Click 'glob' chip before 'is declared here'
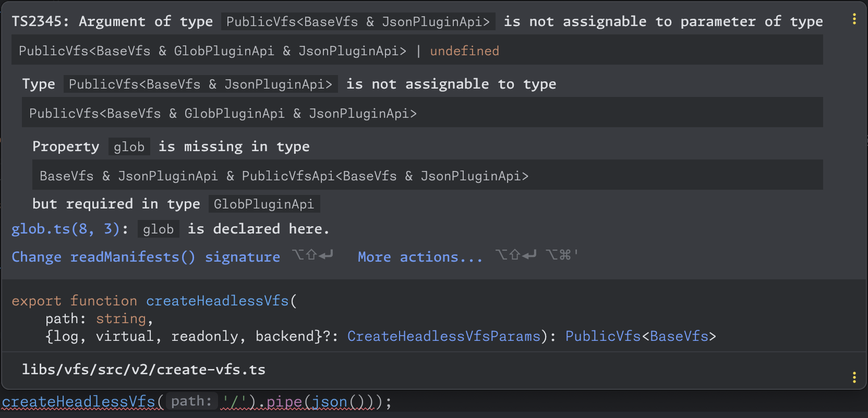The width and height of the screenshot is (868, 418). (158, 229)
